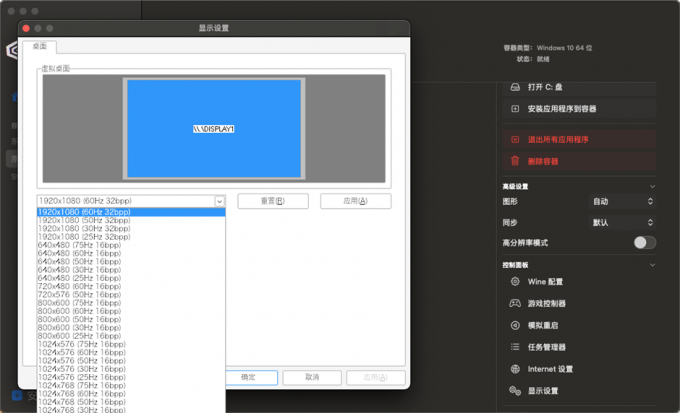Click the Wine 配置 gear icon
Image resolution: width=680 pixels, height=413 pixels.
click(x=515, y=282)
